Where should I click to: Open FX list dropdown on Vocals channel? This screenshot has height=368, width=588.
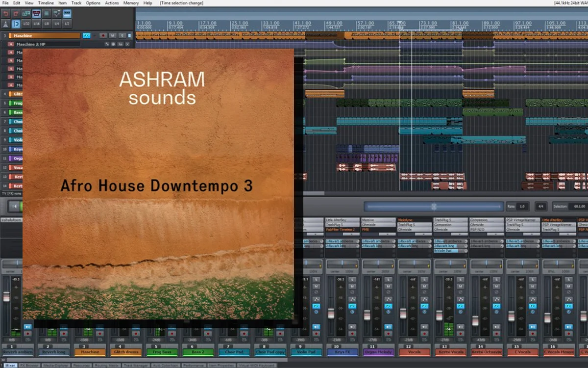pyautogui.click(x=423, y=234)
